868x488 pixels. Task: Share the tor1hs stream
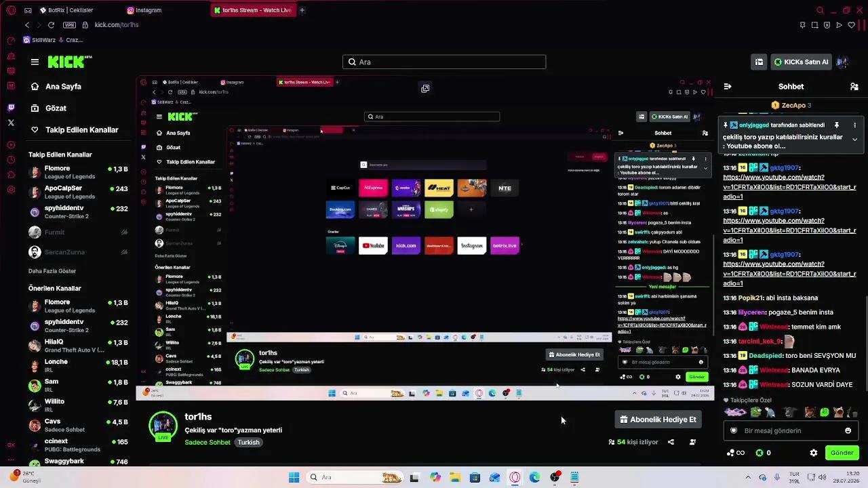(x=671, y=442)
